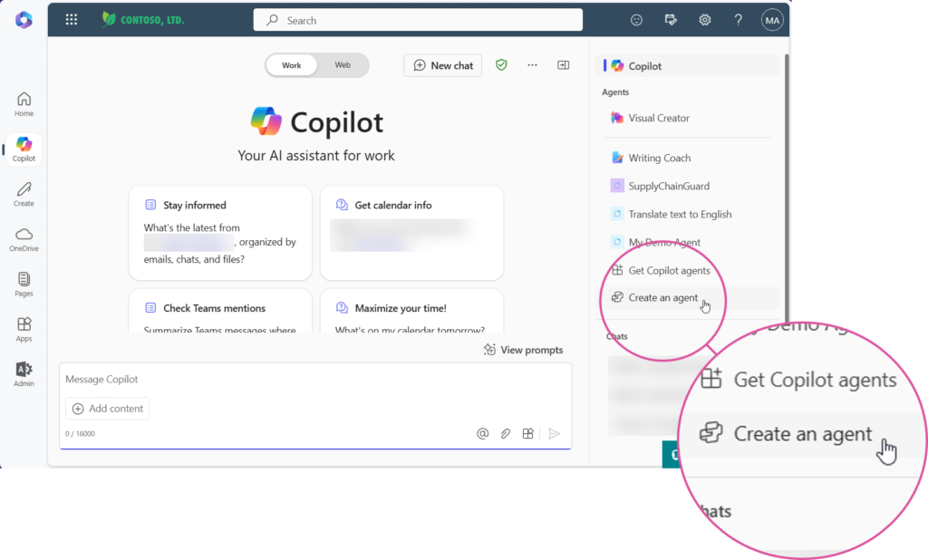Viewport: 928px width, 560px height.
Task: Click the right panel vertical scrollbar
Action: 787,188
